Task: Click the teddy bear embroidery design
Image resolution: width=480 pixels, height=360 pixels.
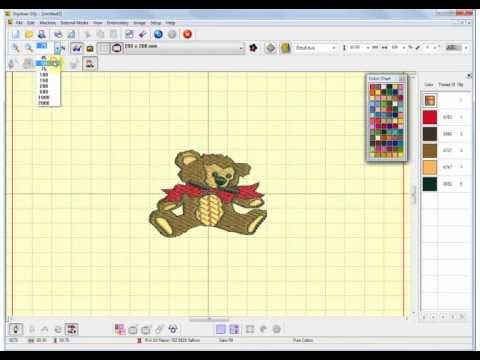Action: 208,194
